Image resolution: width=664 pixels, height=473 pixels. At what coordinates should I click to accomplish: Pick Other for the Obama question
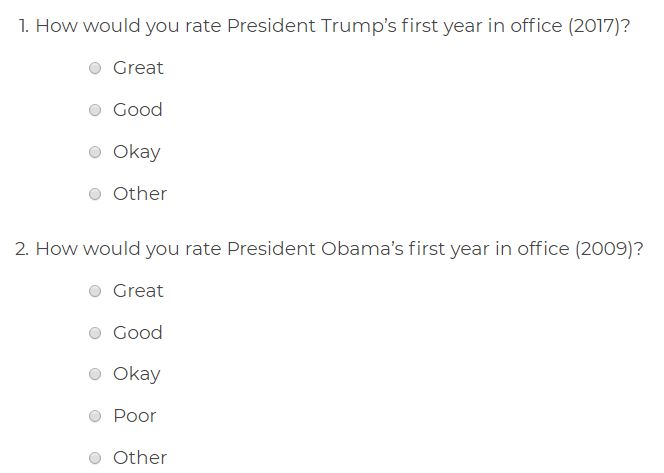point(95,458)
